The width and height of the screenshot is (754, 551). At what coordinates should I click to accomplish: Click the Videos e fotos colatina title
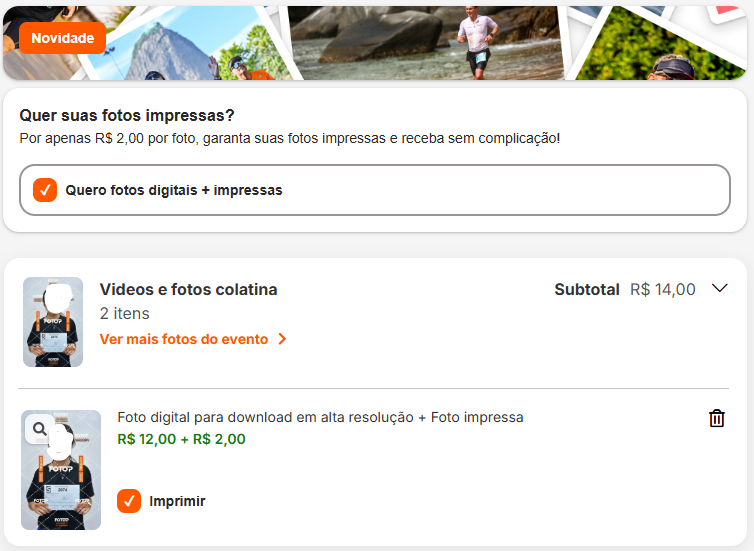point(188,289)
